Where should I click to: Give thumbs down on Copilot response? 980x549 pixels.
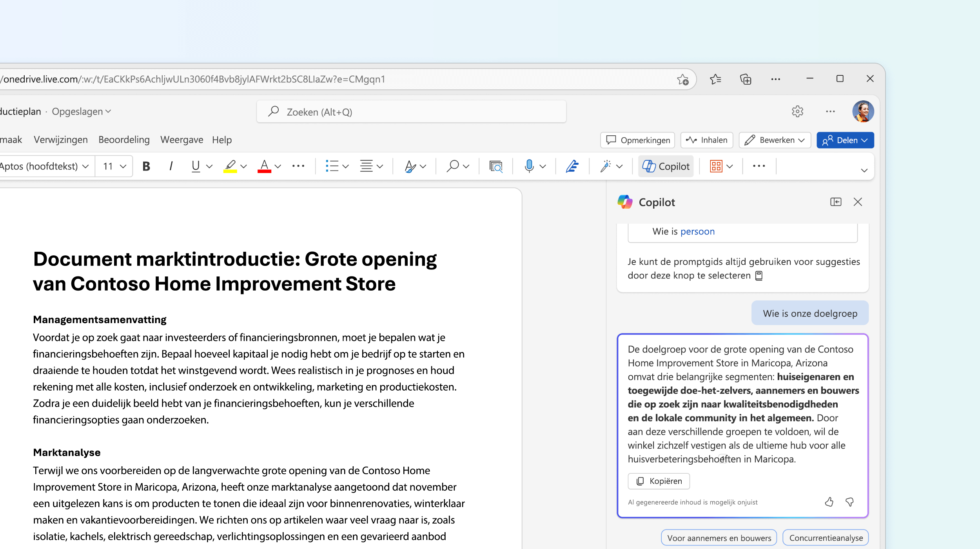(849, 502)
